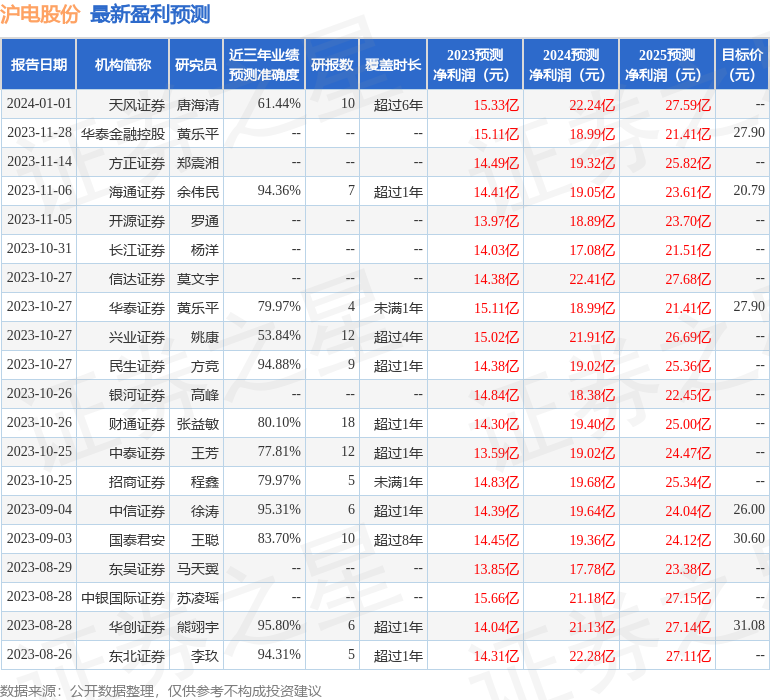This screenshot has width=770, height=700.
Task: Click 未满1年 in 华泰证券 row
Action: coord(398,308)
